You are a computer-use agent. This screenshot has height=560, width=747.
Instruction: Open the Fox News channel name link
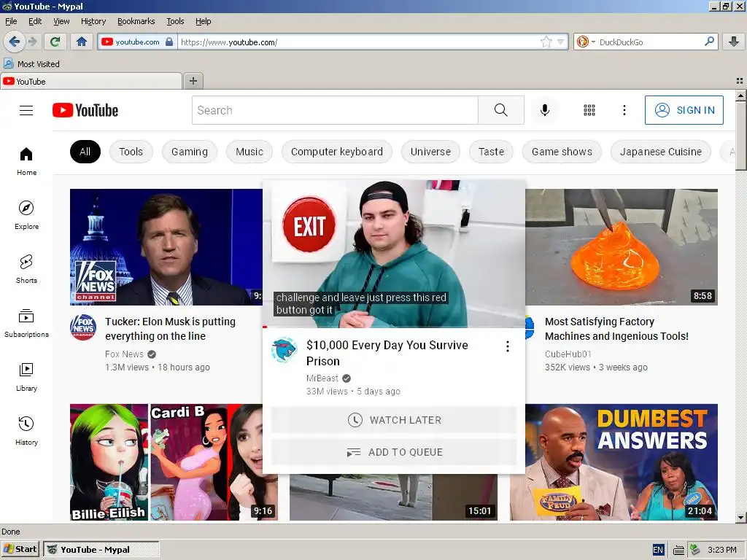point(124,354)
